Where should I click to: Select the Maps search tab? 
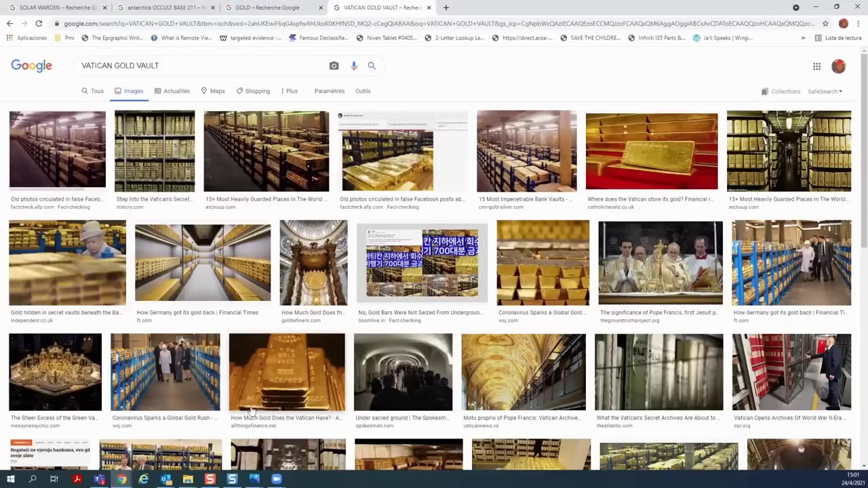pyautogui.click(x=213, y=91)
